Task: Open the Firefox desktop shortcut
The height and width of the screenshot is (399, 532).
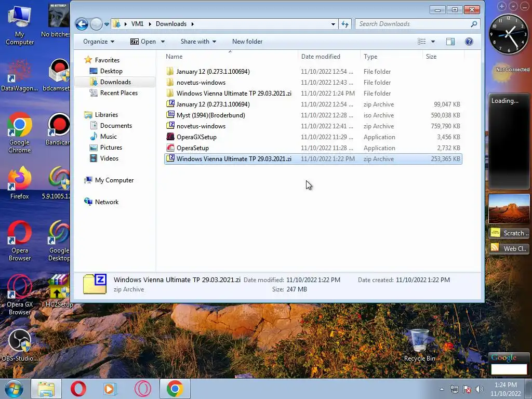Action: 19,183
